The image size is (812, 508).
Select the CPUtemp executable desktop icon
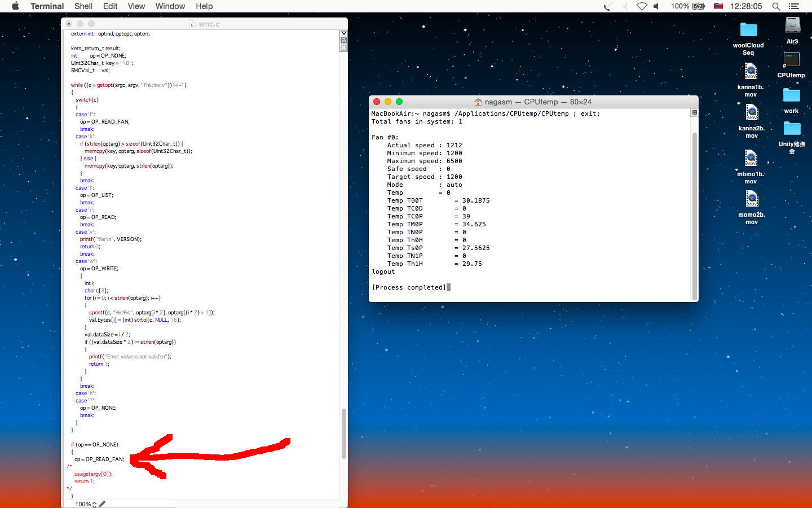[x=791, y=60]
